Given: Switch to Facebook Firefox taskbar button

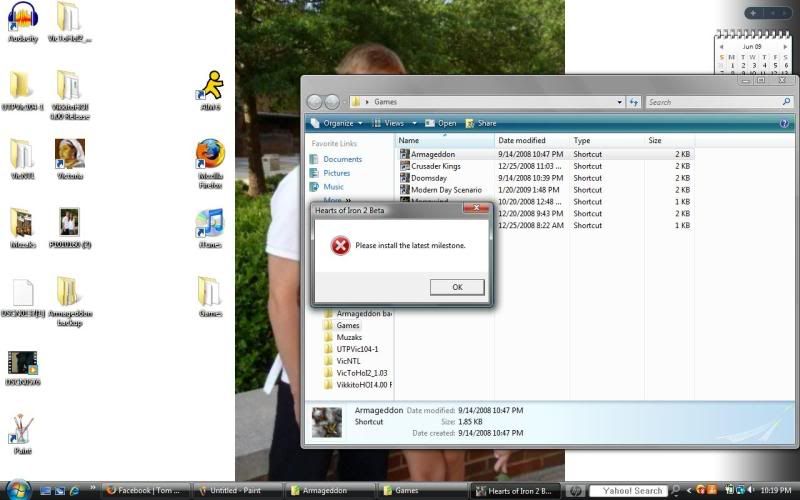Looking at the screenshot, I should point(147,491).
